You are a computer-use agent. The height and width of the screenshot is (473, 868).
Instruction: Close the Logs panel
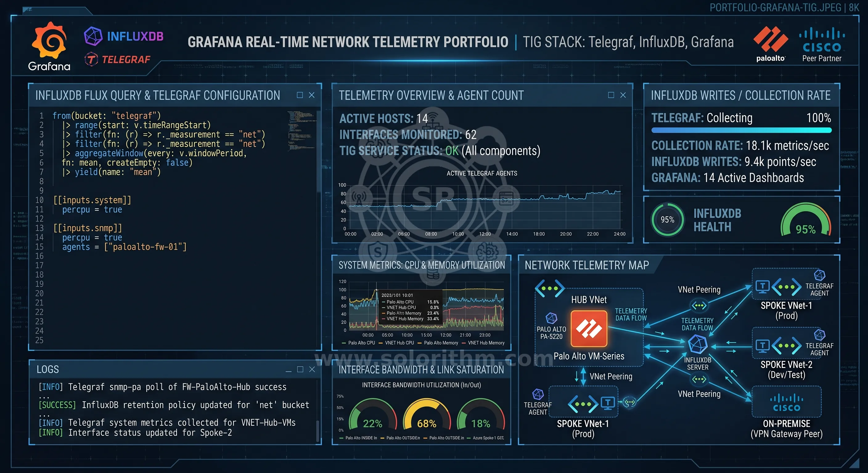[x=312, y=369]
